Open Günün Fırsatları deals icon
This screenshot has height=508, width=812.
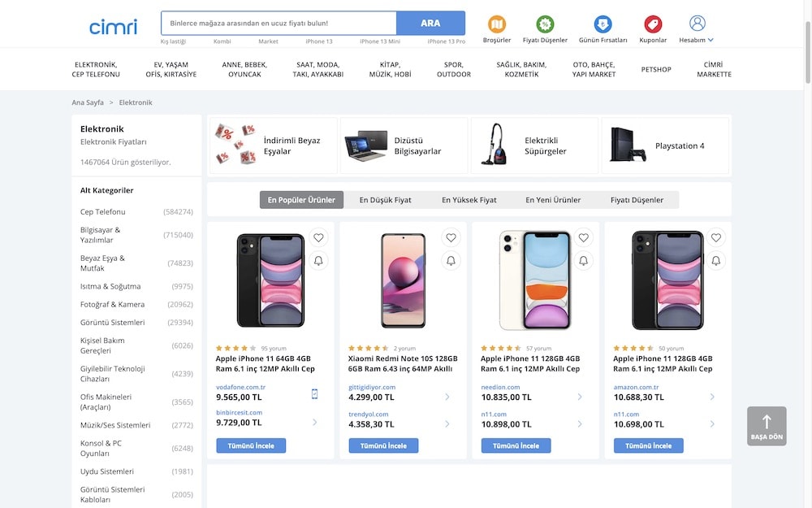tap(603, 25)
